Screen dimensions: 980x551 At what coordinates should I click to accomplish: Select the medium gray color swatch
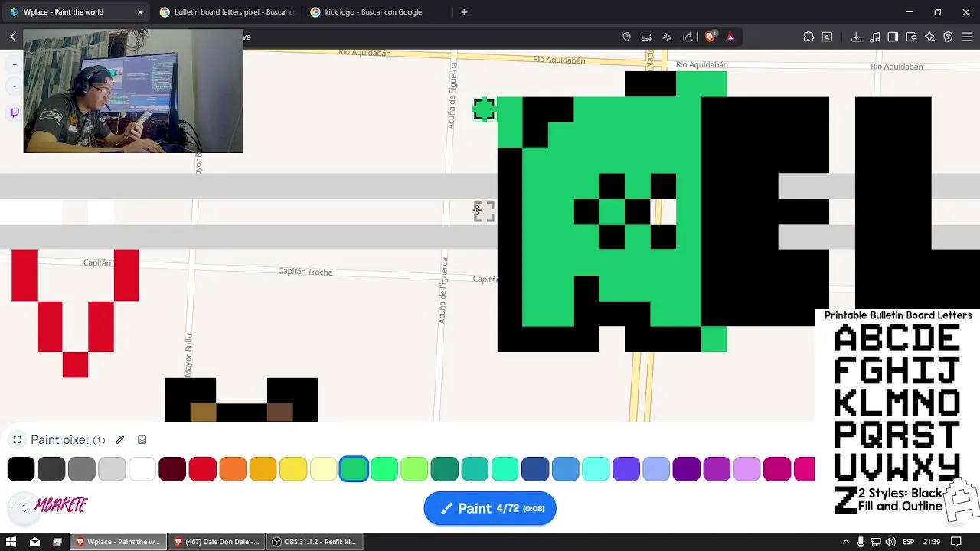pos(82,469)
